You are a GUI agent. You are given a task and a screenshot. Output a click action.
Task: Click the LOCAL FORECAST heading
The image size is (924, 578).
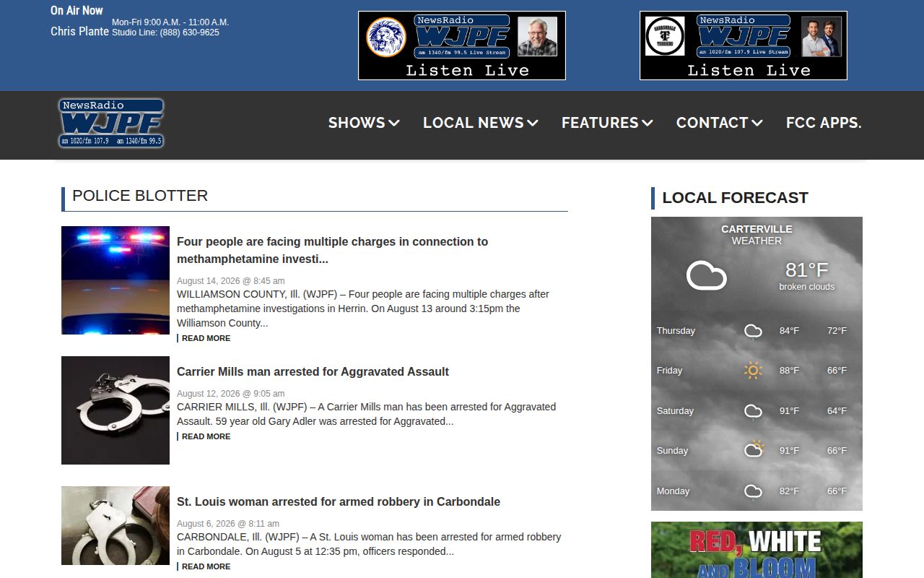point(735,198)
